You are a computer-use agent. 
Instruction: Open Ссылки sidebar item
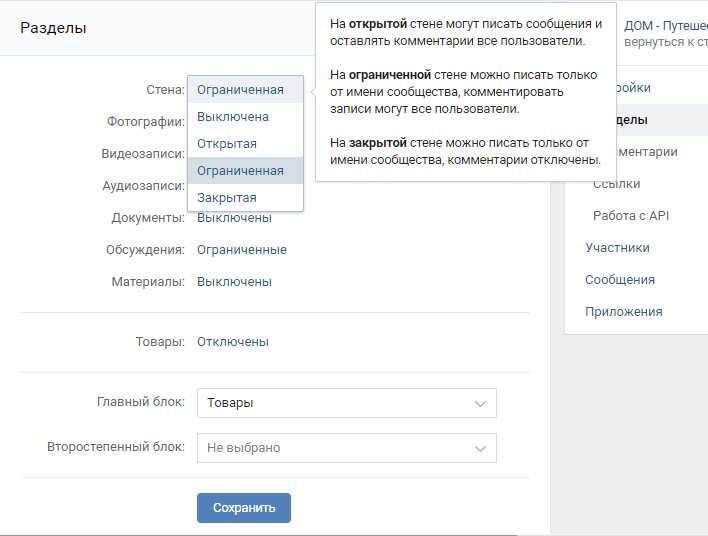pos(617,184)
